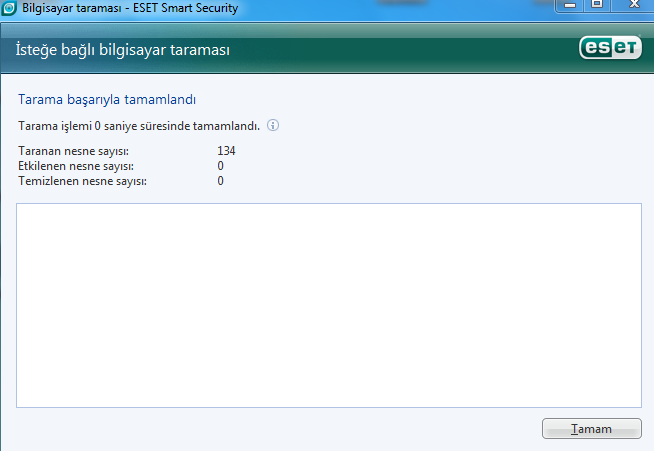This screenshot has height=451, width=654.
Task: Click the 'Etkilenen nesne sayısı:' label
Action: [76, 166]
